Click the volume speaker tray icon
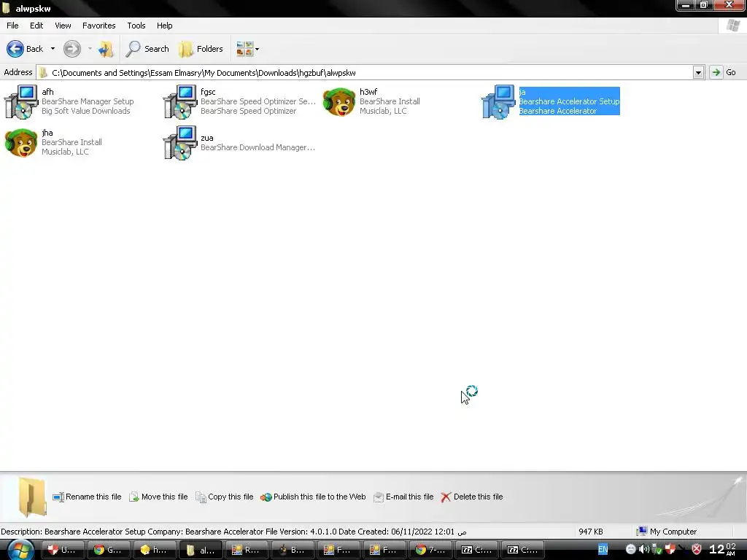 click(643, 550)
